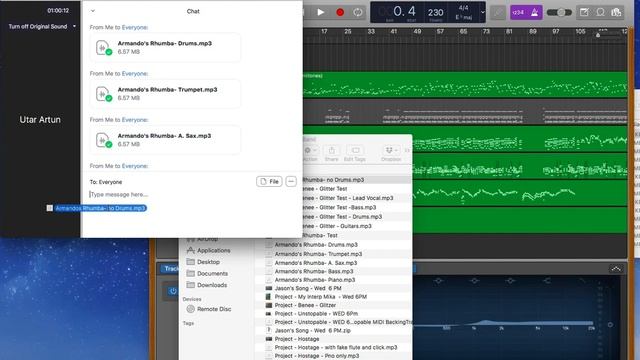
Task: Toggle the metronome icon
Action: tap(534, 13)
